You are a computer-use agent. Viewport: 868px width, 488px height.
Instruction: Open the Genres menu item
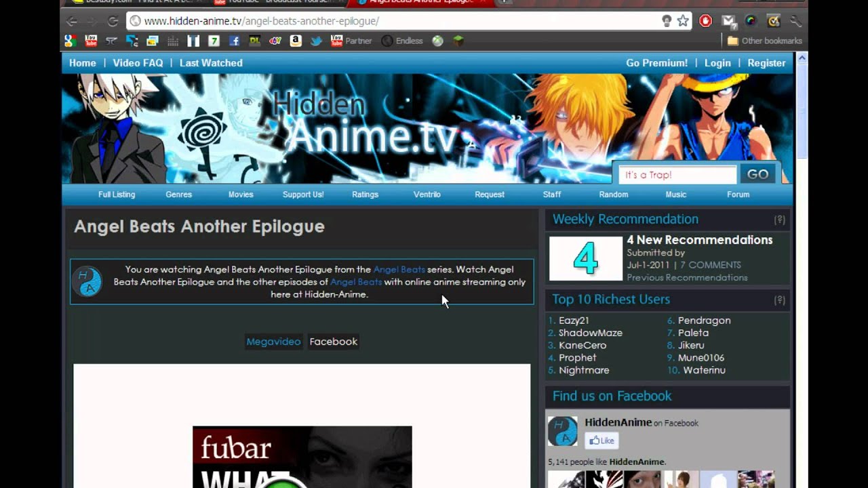pos(179,195)
